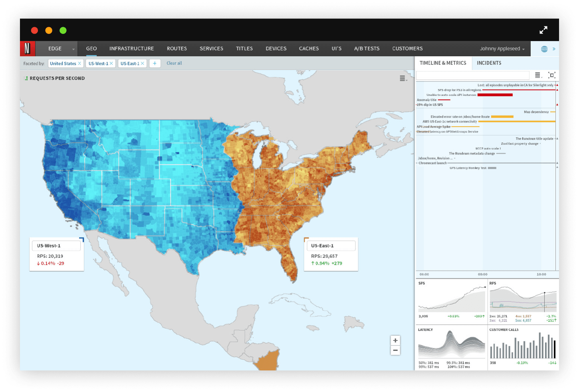This screenshot has height=392, width=579.
Task: Focus the timeline search input field
Action: pyautogui.click(x=473, y=75)
